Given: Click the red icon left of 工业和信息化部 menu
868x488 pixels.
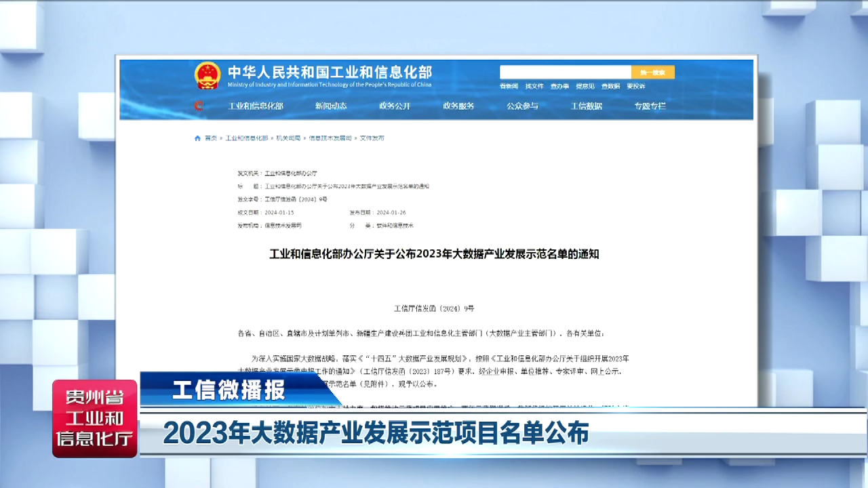Looking at the screenshot, I should (x=199, y=106).
